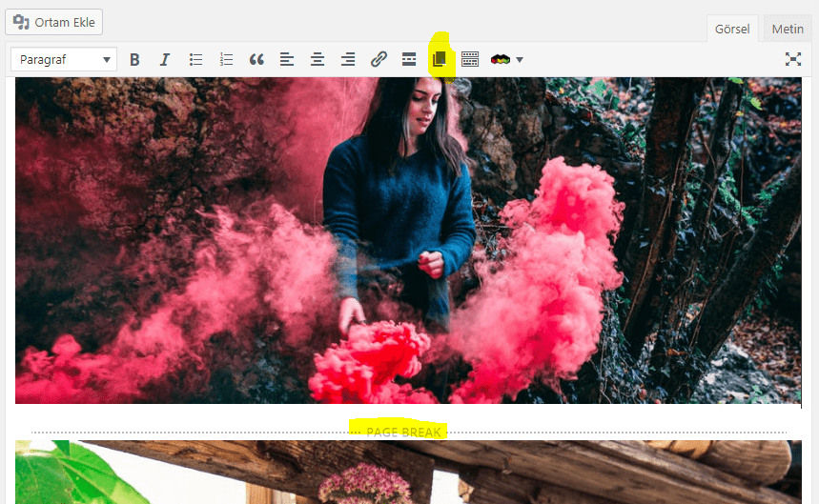The height and width of the screenshot is (504, 819).
Task: Select the woman with pink smoke image
Action: (x=408, y=240)
